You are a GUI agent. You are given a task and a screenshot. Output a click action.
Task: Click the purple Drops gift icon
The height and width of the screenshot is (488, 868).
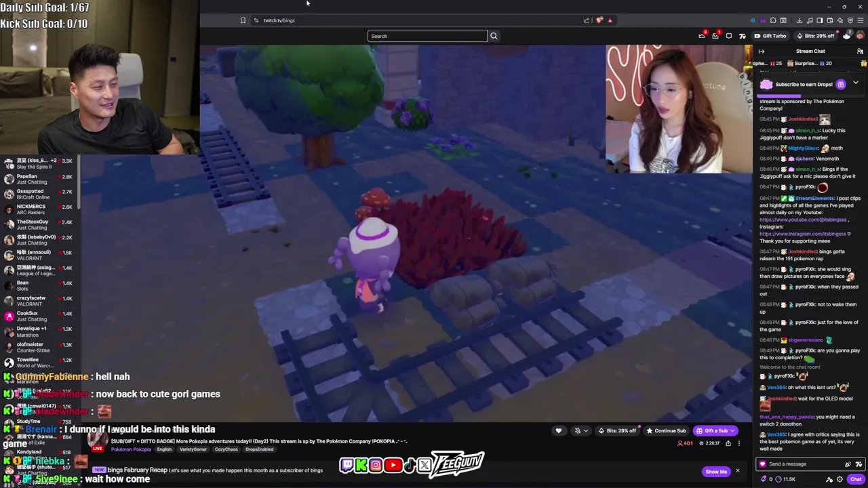[841, 84]
